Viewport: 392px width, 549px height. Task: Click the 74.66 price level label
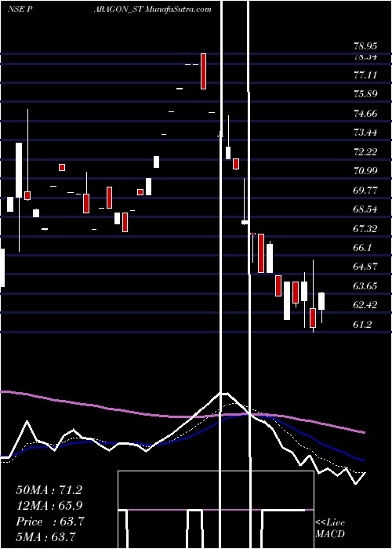365,113
